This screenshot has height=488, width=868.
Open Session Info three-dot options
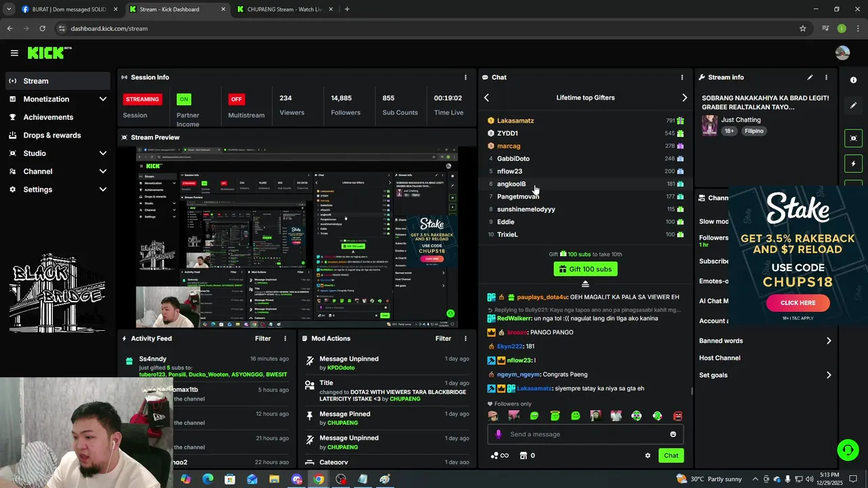point(465,77)
